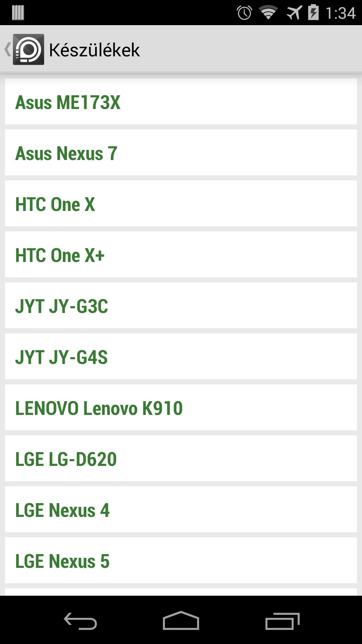Tap the airplane mode status icon
The height and width of the screenshot is (644, 362).
click(x=294, y=13)
